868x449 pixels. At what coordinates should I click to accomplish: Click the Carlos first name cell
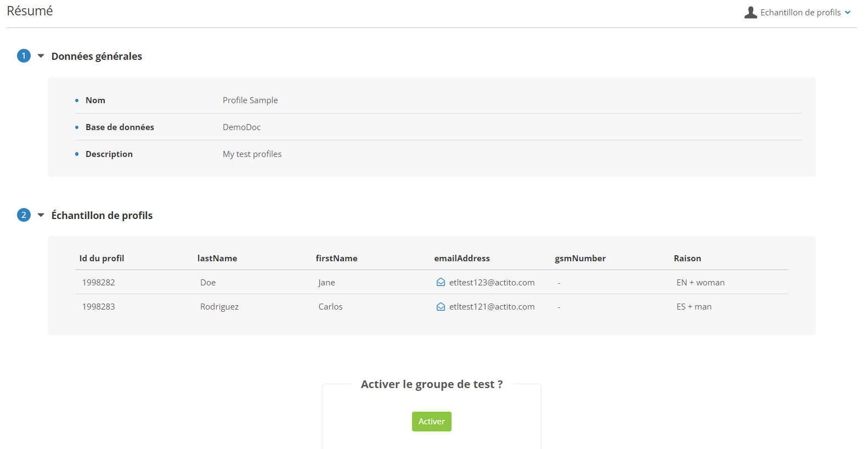click(330, 307)
